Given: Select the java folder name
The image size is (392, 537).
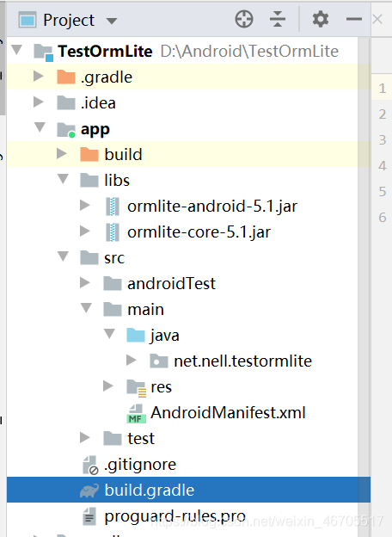Looking at the screenshot, I should 164,336.
